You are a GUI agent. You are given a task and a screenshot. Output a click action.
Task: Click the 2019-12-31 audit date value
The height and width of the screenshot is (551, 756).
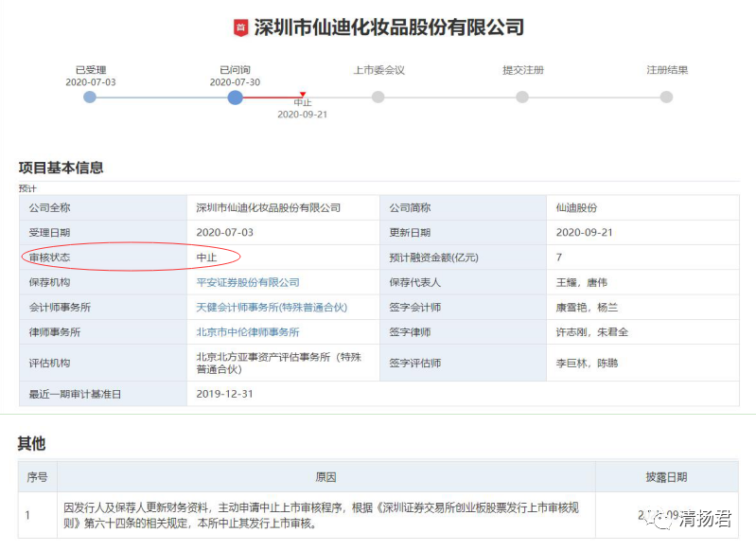click(224, 394)
